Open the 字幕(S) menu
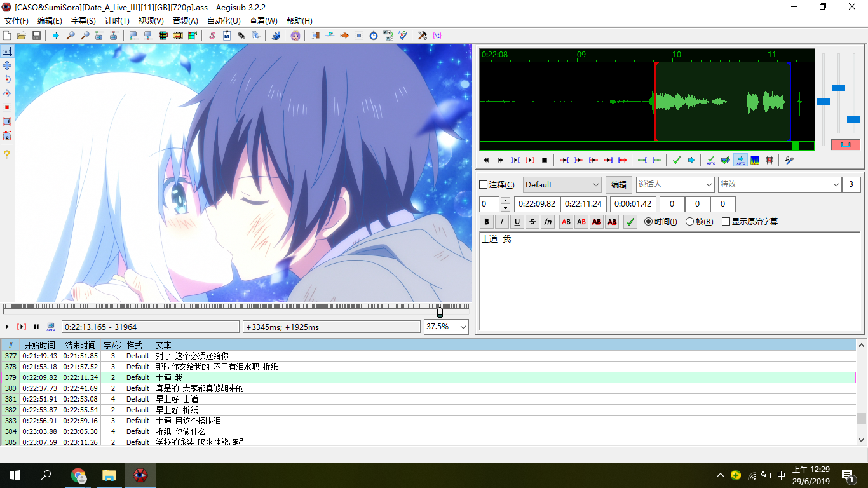The height and width of the screenshot is (488, 868). click(83, 21)
